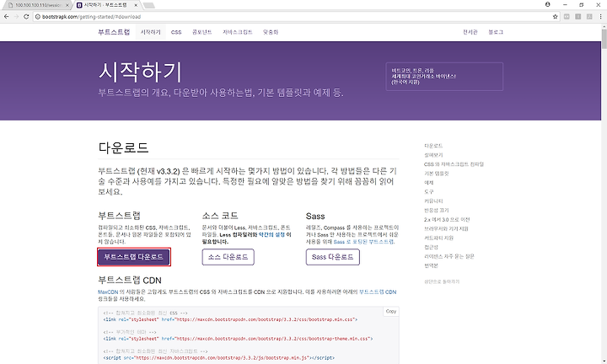This screenshot has width=607, height=364.
Task: Open the 시작하기 navbar item
Action: point(150,32)
